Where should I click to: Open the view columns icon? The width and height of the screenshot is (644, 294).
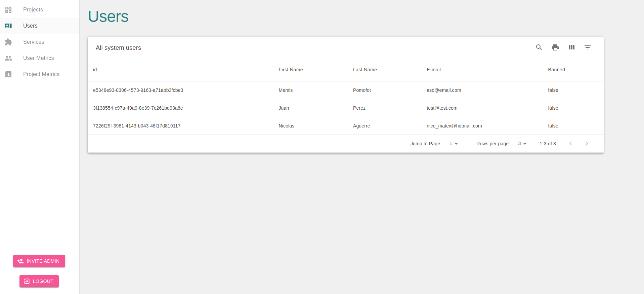pos(571,47)
